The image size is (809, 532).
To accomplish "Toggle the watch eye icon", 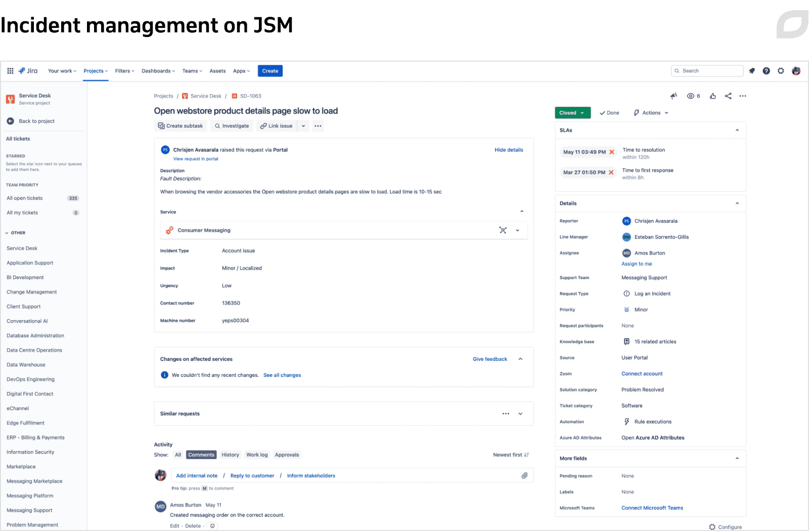I will coord(691,96).
